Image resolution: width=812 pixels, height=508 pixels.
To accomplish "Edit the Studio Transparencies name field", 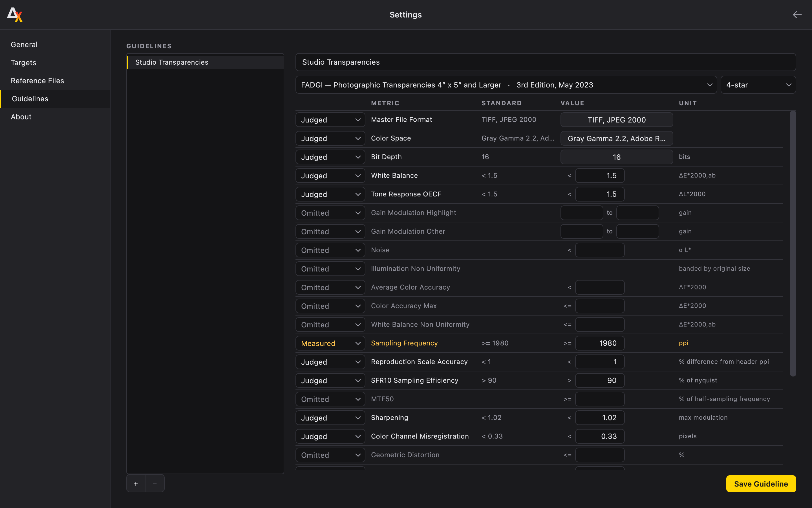I will pos(546,62).
